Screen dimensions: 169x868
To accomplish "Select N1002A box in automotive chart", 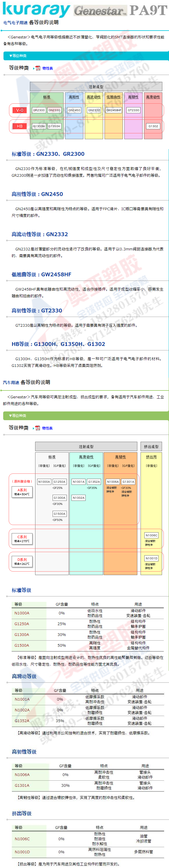I will (x=79, y=498).
